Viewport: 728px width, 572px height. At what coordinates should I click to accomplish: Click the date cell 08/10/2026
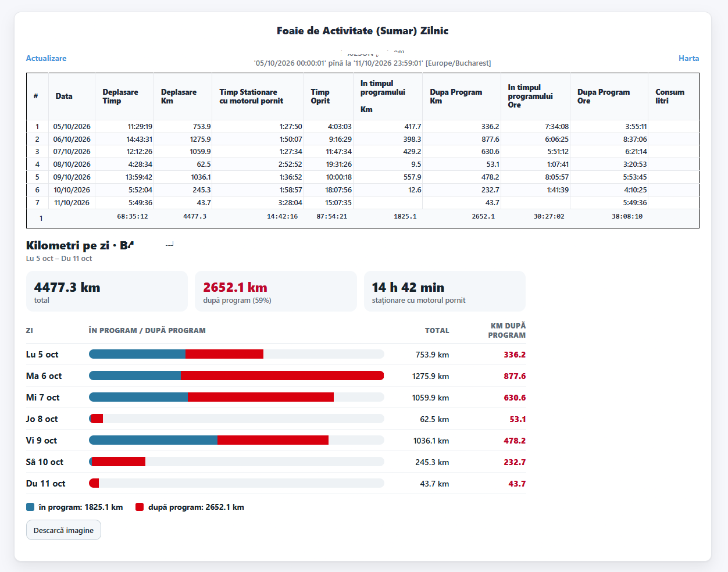pyautogui.click(x=72, y=165)
